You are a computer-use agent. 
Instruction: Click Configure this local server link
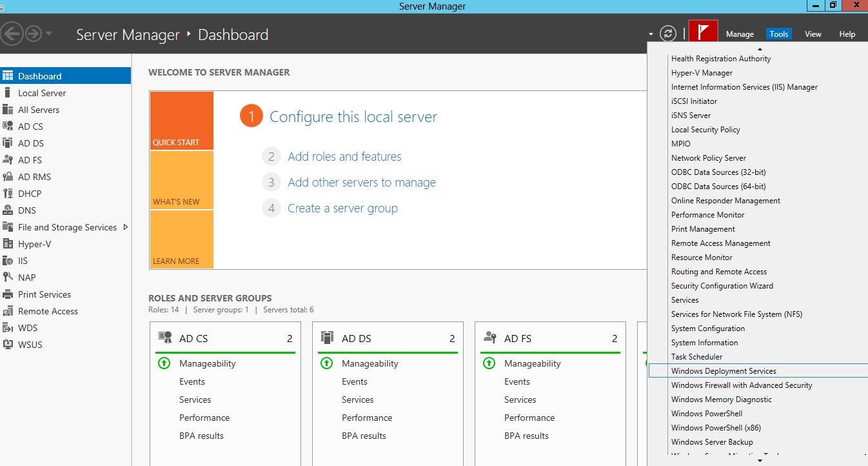click(353, 117)
